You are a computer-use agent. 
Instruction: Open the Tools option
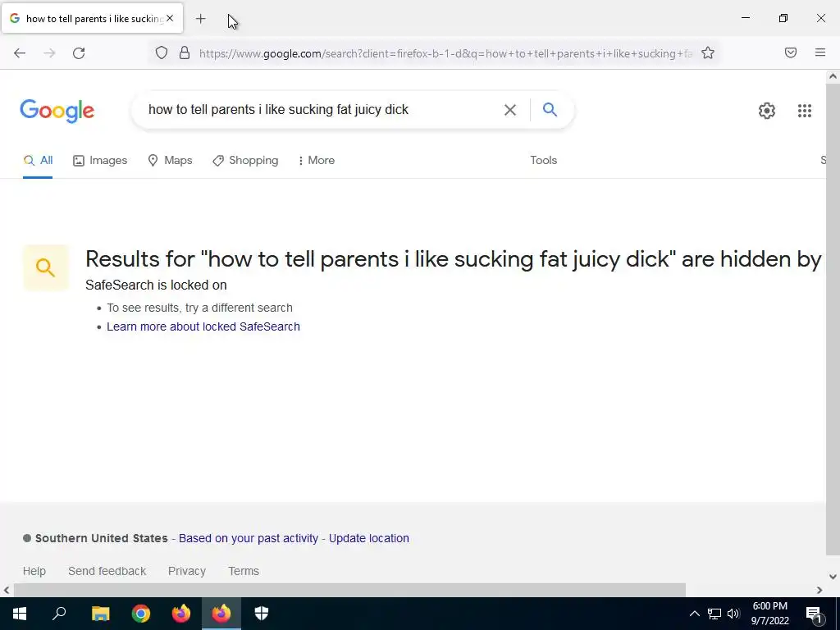(543, 160)
